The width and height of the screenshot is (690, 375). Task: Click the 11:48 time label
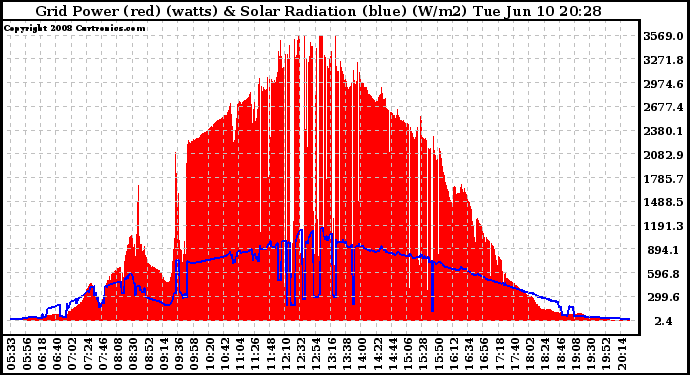(270, 354)
